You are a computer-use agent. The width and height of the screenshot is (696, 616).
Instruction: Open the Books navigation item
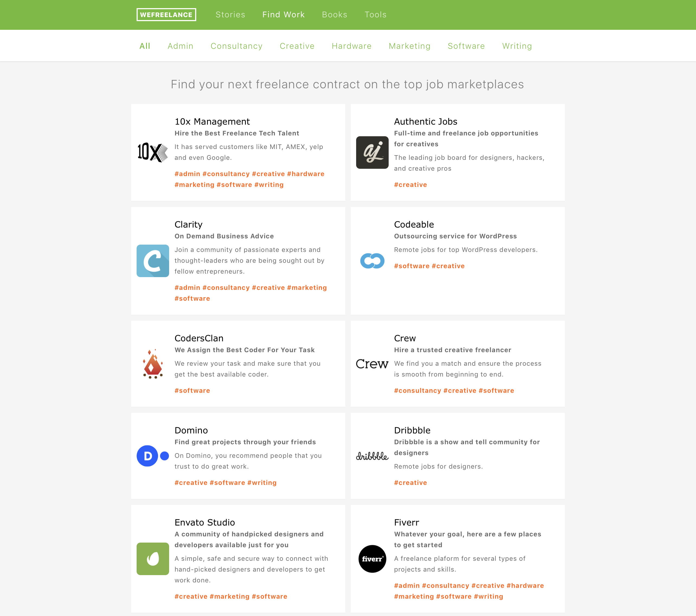[x=334, y=15]
